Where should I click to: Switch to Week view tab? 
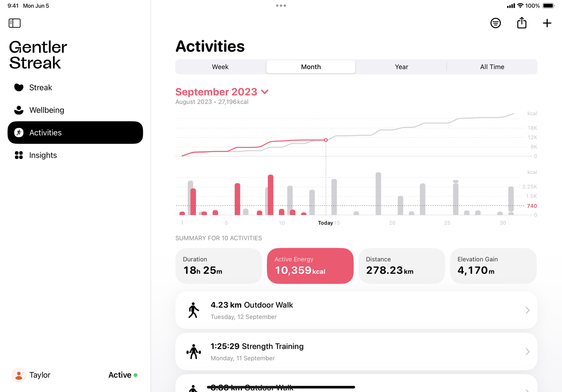click(x=220, y=67)
